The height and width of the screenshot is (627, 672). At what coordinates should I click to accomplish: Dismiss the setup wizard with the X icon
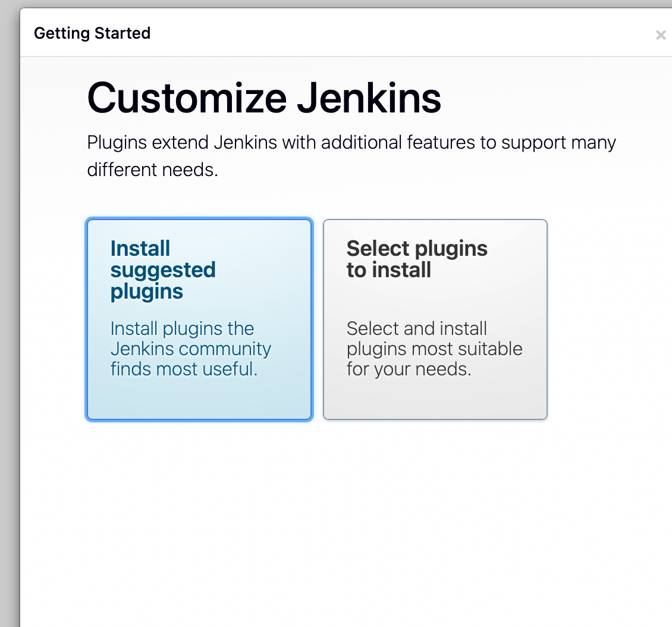(660, 35)
